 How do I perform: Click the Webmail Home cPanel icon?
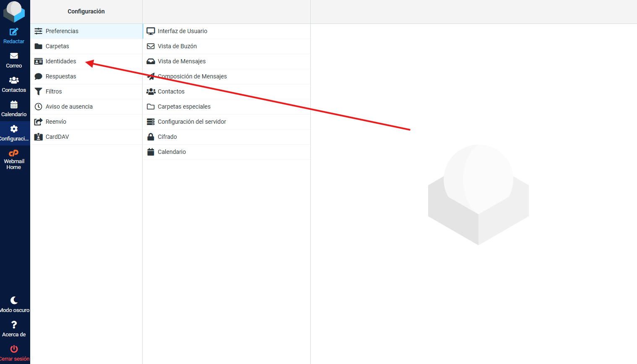point(14,153)
